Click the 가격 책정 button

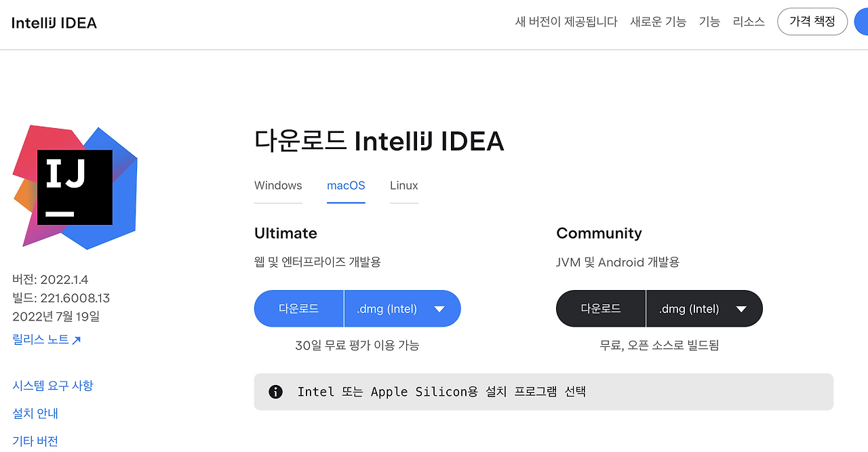coord(812,21)
